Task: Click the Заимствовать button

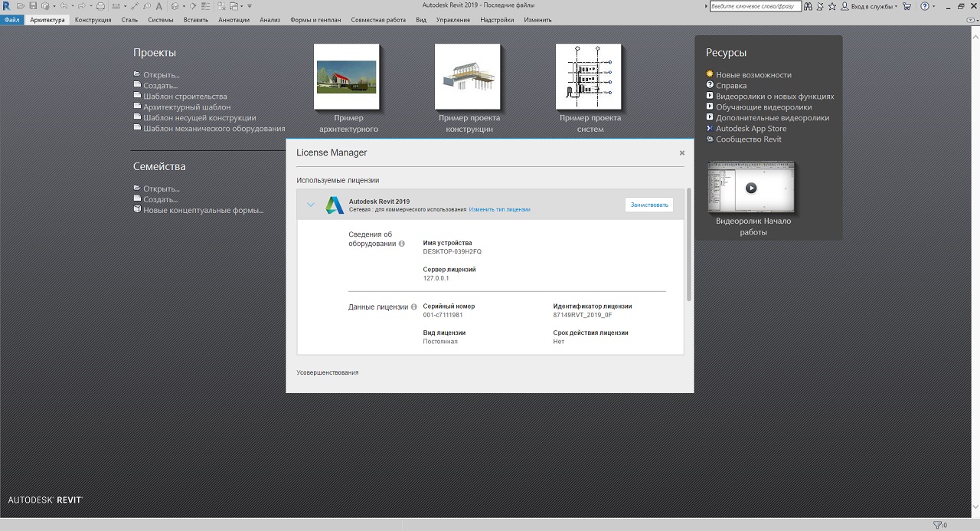Action: [x=649, y=205]
